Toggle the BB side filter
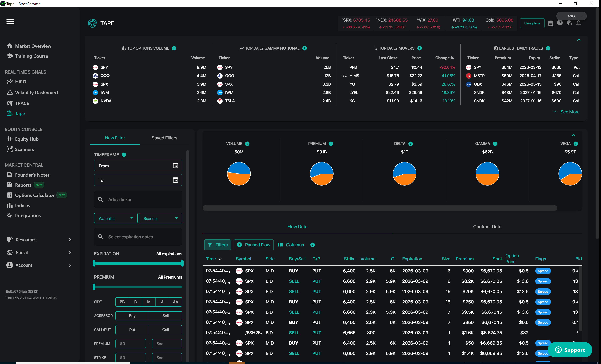 (x=122, y=302)
